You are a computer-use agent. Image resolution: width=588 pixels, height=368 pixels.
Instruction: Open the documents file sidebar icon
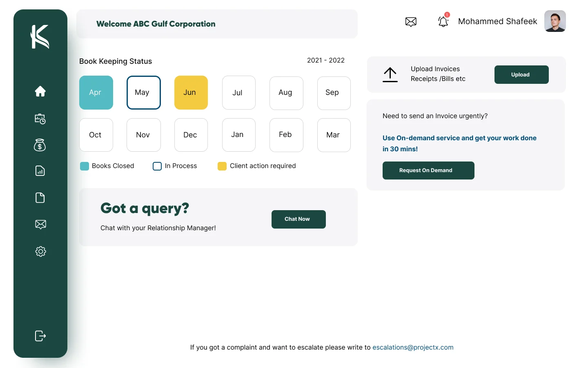(40, 197)
